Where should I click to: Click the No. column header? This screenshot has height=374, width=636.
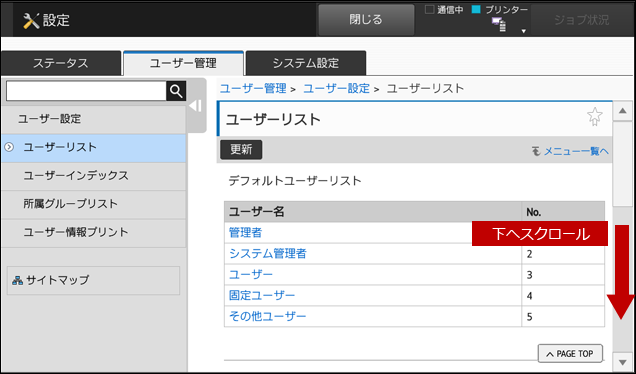point(563,212)
